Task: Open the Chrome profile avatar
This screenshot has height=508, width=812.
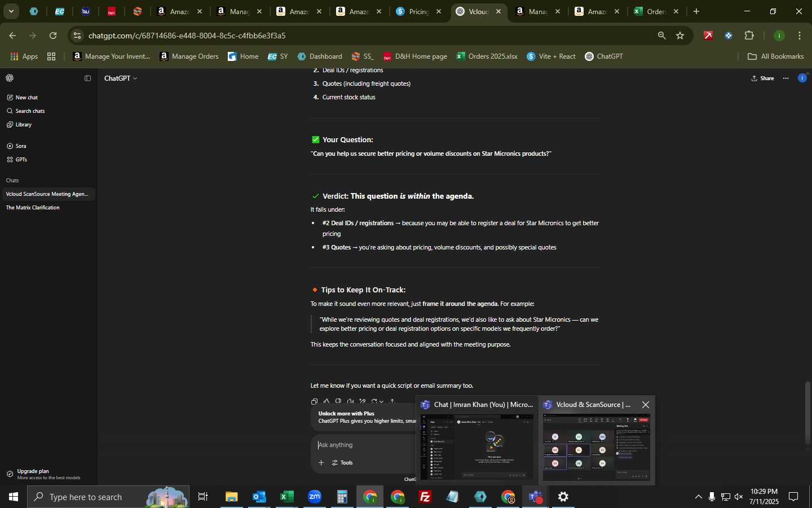Action: 779,36
